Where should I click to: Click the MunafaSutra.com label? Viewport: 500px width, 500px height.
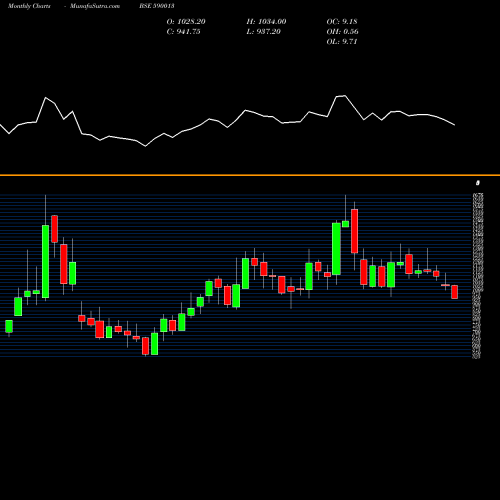[95, 6]
